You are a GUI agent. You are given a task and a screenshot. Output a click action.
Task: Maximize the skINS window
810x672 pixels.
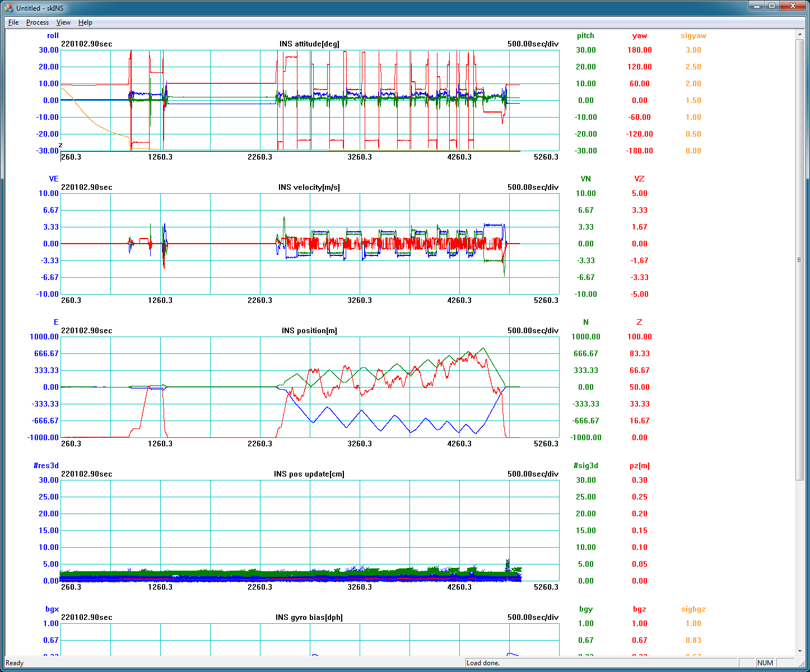(x=772, y=6)
